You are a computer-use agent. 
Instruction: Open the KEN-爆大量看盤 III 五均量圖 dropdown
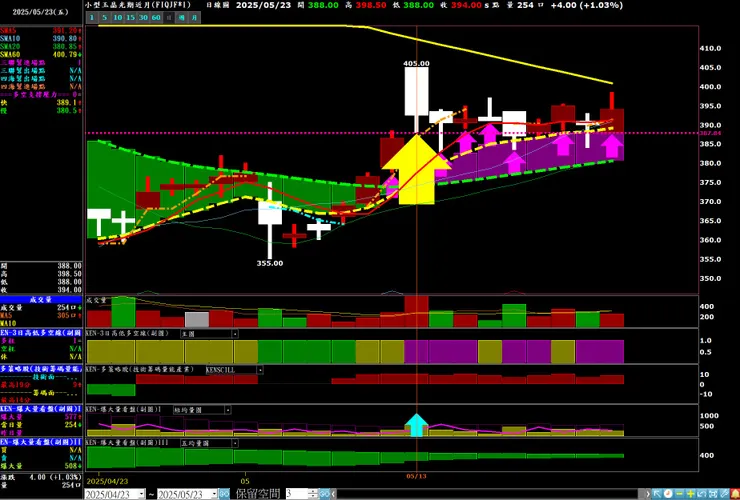point(235,443)
